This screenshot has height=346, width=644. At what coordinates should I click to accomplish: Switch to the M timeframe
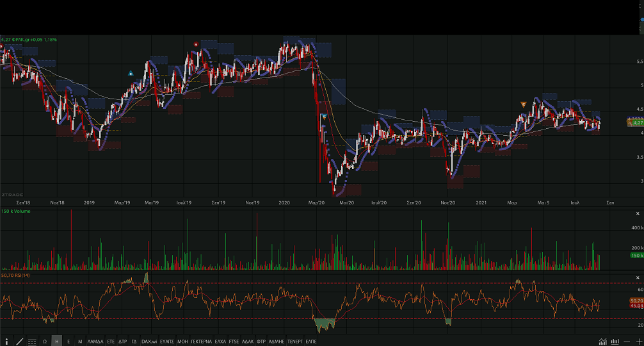point(79,342)
